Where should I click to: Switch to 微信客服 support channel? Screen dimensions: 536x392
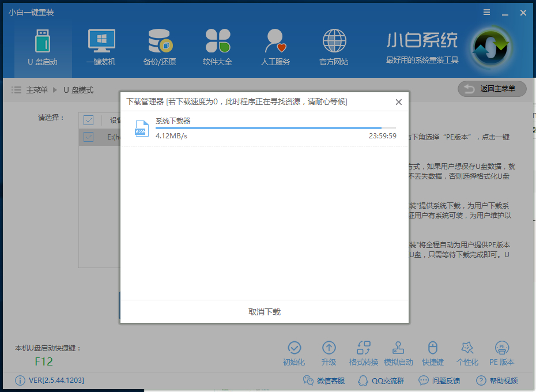[x=326, y=380]
